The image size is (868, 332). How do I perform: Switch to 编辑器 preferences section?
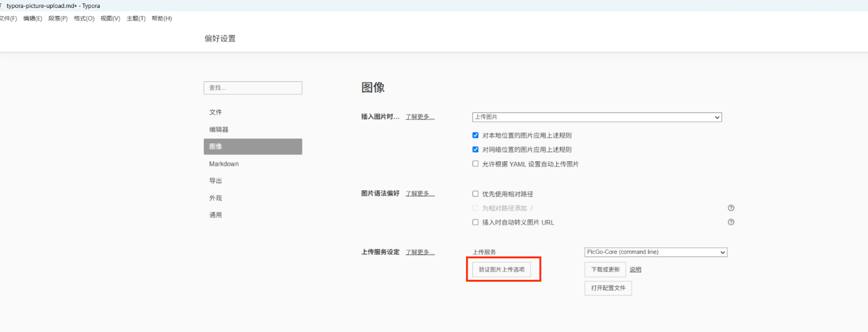pyautogui.click(x=219, y=129)
